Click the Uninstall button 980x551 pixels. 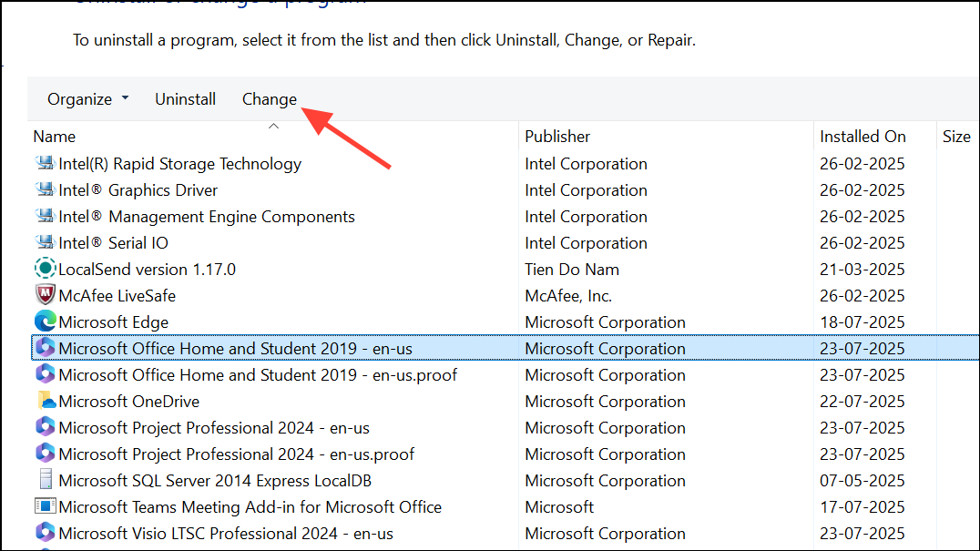pyautogui.click(x=185, y=98)
